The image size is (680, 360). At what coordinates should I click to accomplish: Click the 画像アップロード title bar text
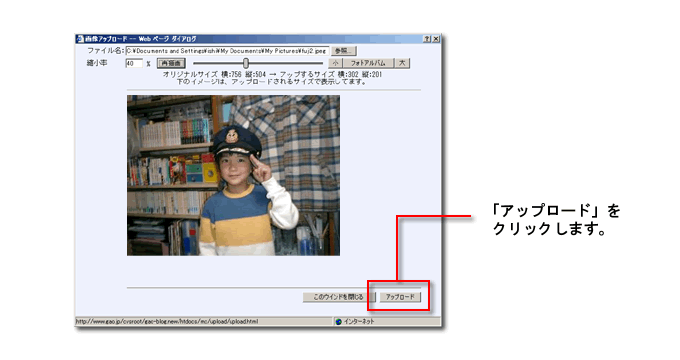[141, 39]
